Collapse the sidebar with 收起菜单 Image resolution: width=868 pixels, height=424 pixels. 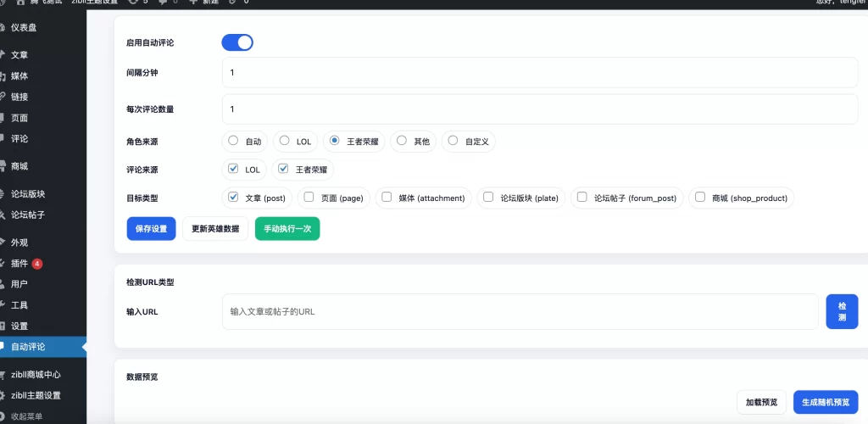(x=25, y=416)
